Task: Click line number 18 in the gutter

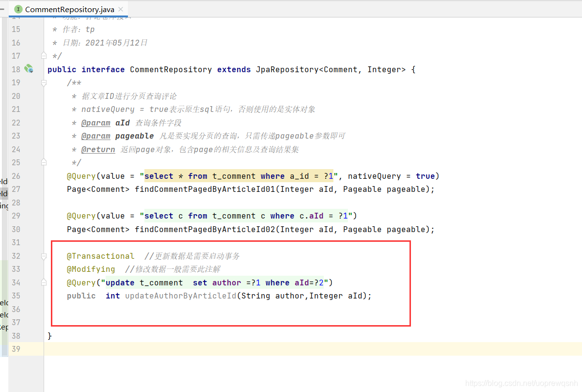Action: 16,69
